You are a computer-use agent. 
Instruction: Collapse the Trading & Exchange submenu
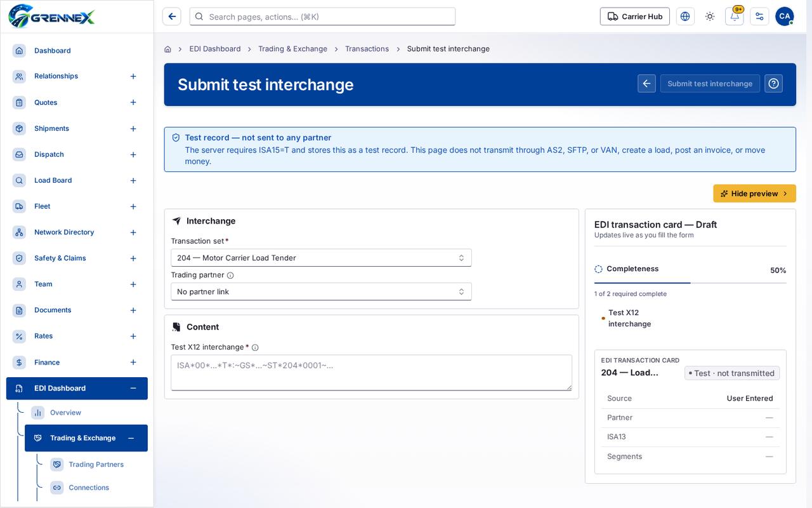[131, 438]
